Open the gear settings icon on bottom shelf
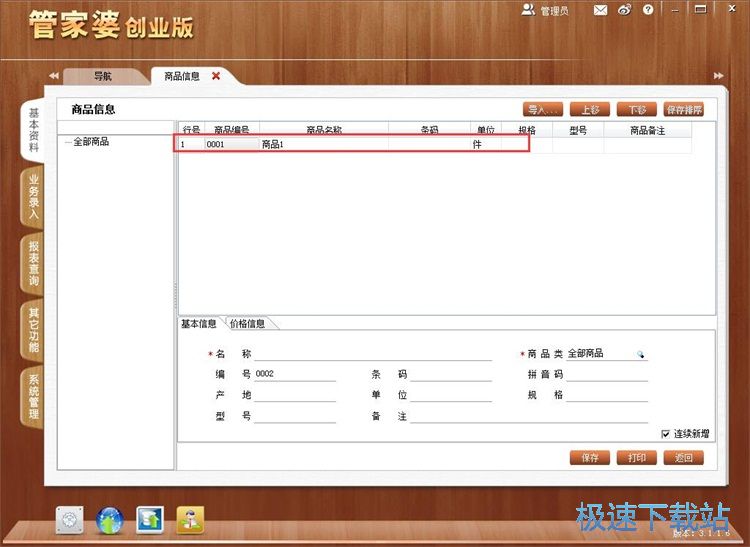The width and height of the screenshot is (750, 547). coord(69,520)
